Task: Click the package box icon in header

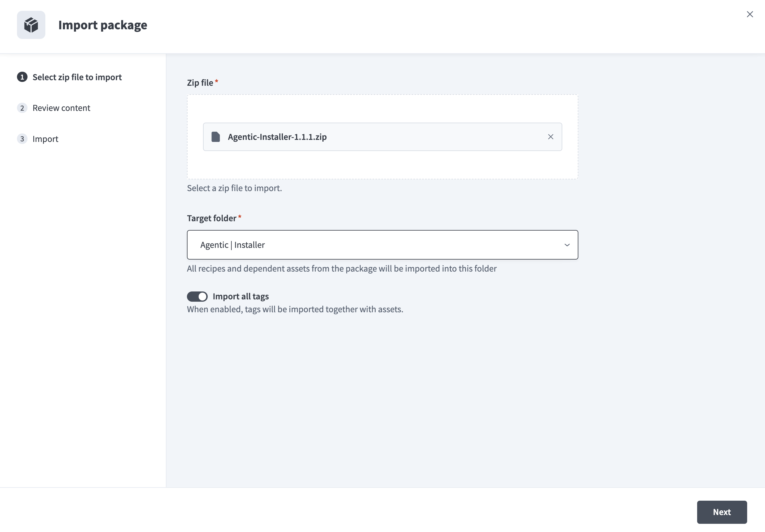Action: [31, 25]
